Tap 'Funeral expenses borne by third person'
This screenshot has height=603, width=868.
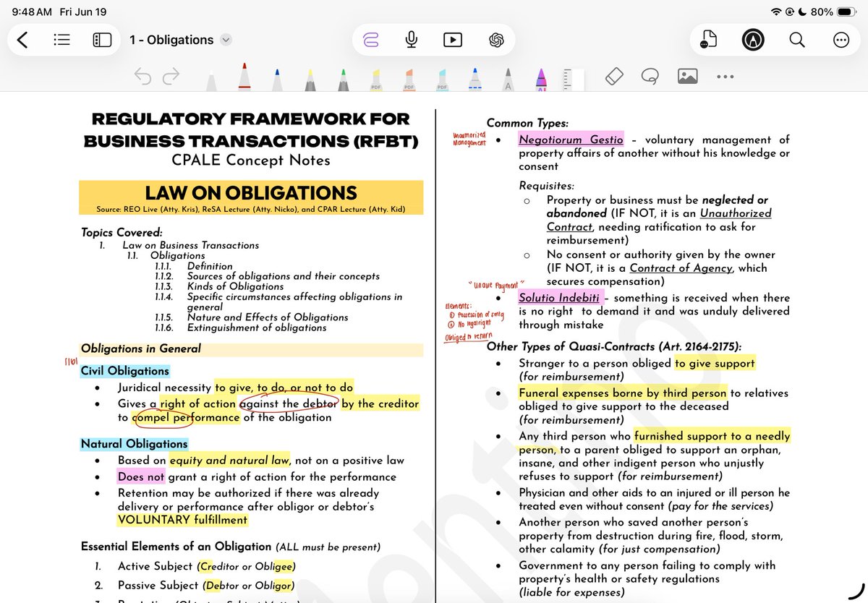(x=623, y=393)
